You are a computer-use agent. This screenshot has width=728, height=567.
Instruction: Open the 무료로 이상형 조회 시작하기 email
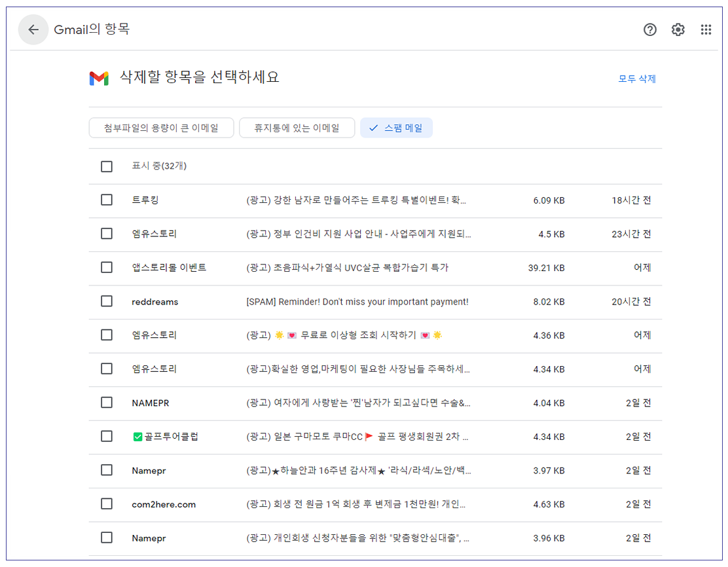[344, 335]
